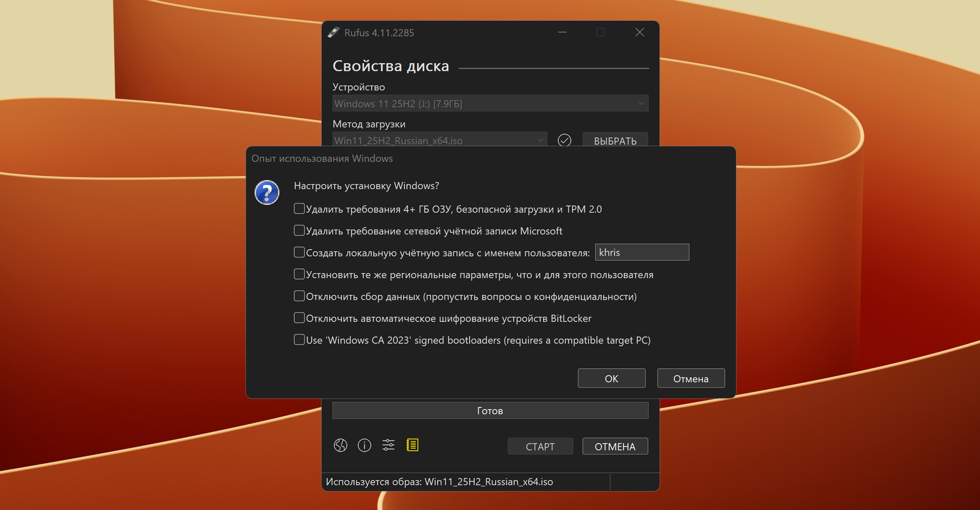This screenshot has height=510, width=980.
Task: Toggle disable BitLocker automatic encryption checkbox
Action: tap(300, 318)
